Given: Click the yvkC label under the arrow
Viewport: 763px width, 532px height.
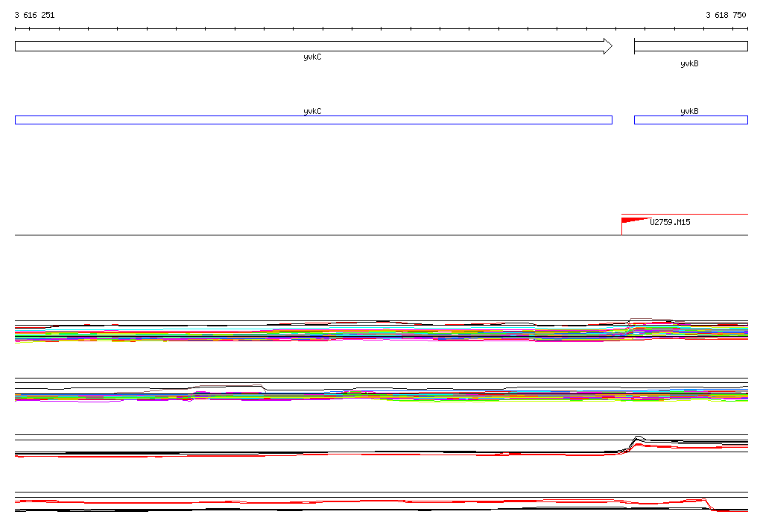Looking at the screenshot, I should point(312,57).
